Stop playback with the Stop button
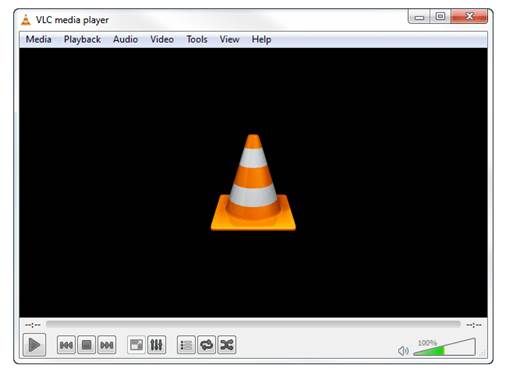 (86, 345)
